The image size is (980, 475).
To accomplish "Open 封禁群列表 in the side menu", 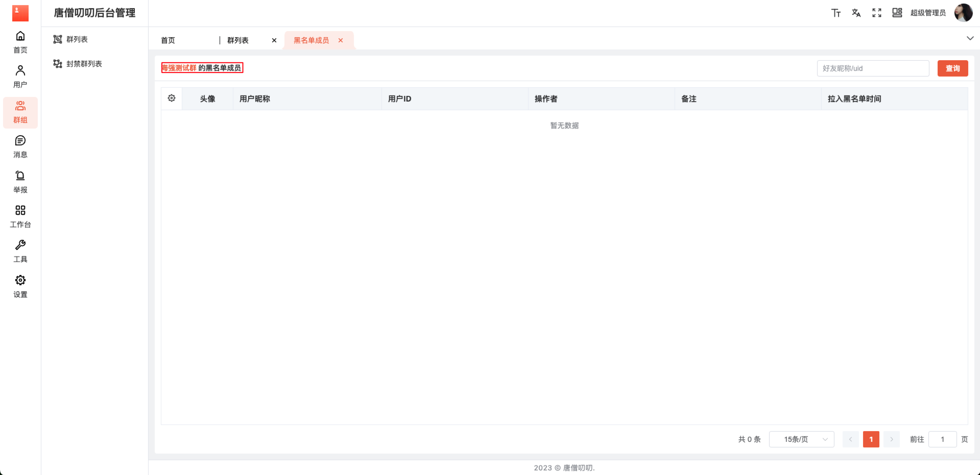I will (x=84, y=64).
